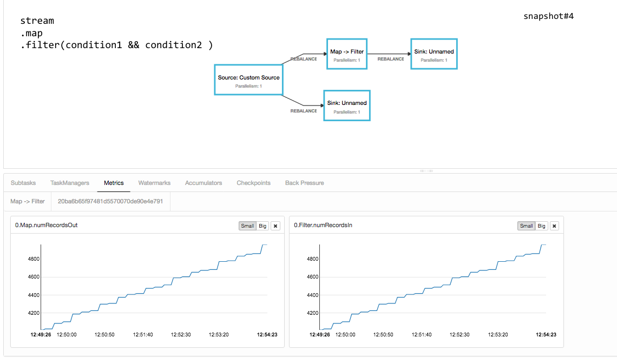The image size is (617, 364).
Task: Open the Watermarks tab
Action: point(154,183)
